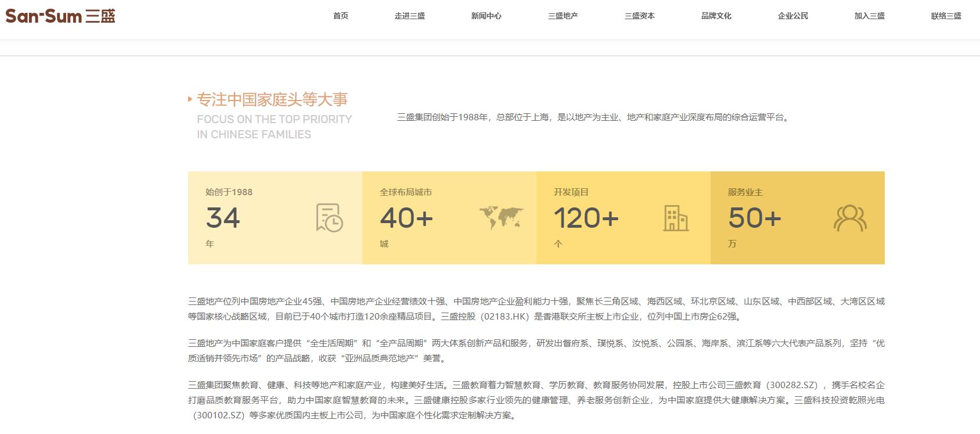The image size is (980, 434).
Task: Click the building icon in 开发项目 card
Action: 676,218
